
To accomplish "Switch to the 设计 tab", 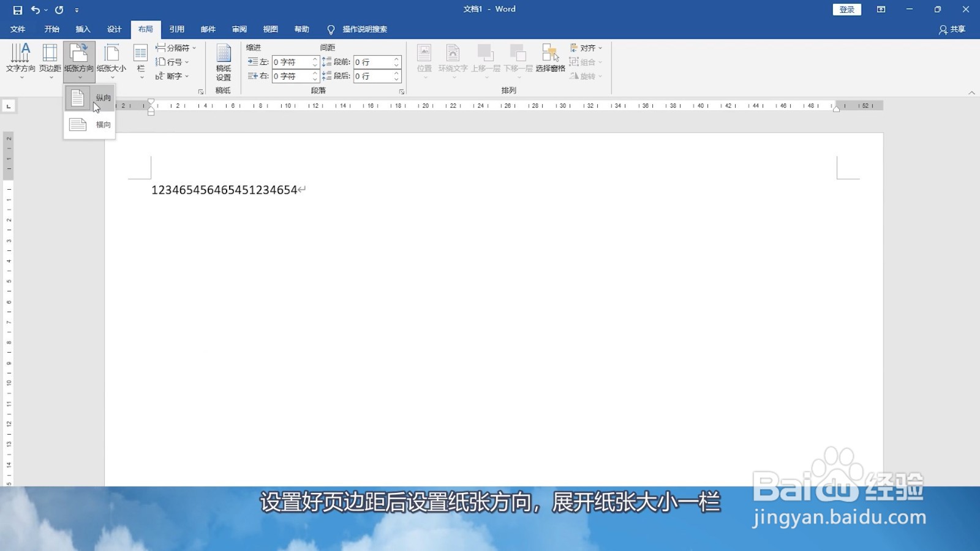I will tap(114, 29).
